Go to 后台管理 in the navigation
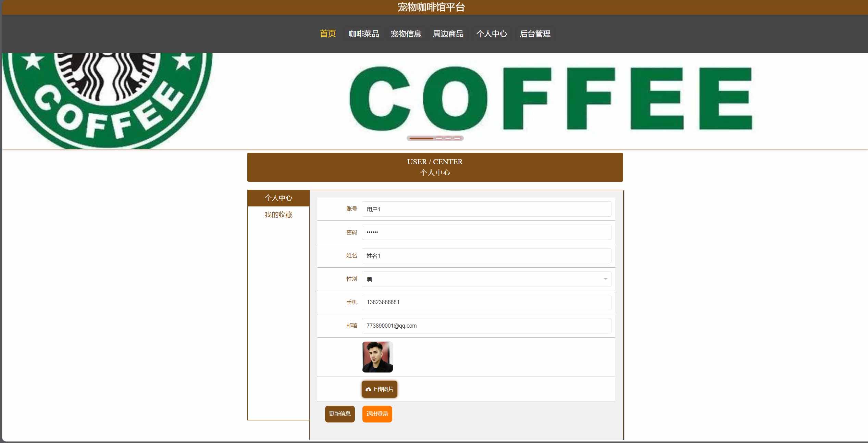This screenshot has width=868, height=443. click(x=535, y=34)
